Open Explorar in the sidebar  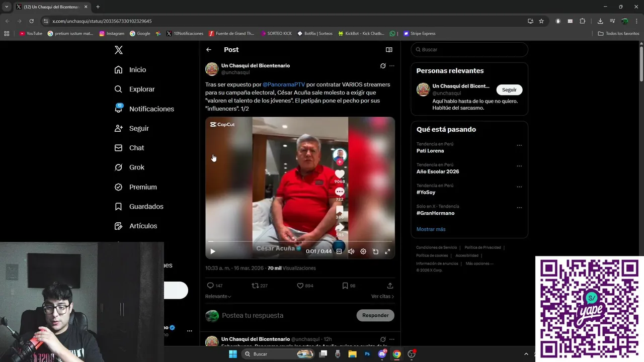pyautogui.click(x=134, y=89)
